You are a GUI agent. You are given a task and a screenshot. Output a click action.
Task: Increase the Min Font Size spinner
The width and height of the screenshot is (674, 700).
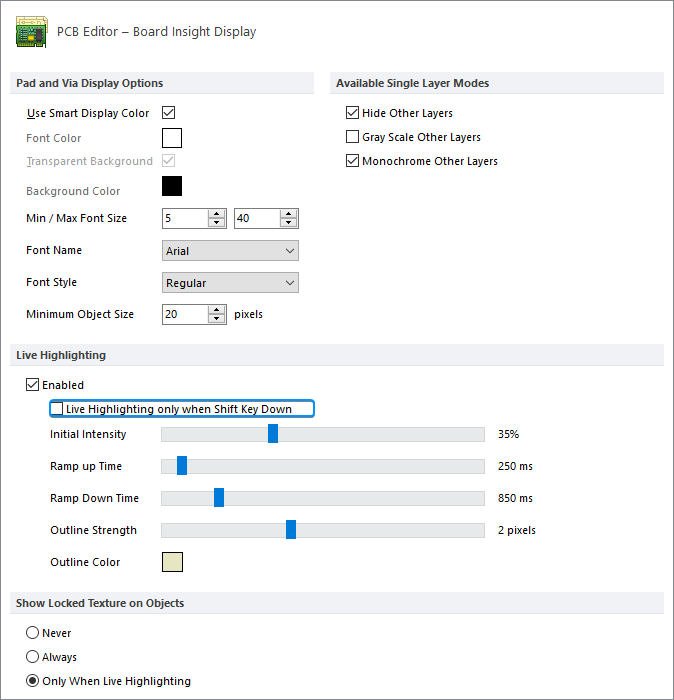pos(216,214)
